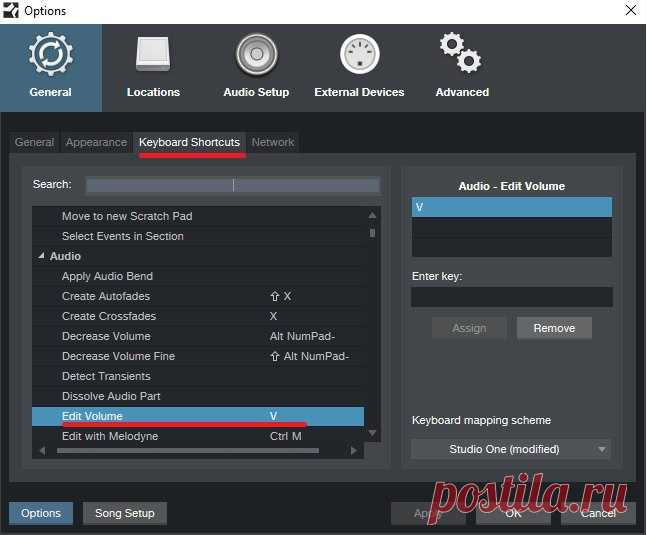The image size is (647, 535).
Task: Click the Remove shortcut button
Action: [554, 328]
